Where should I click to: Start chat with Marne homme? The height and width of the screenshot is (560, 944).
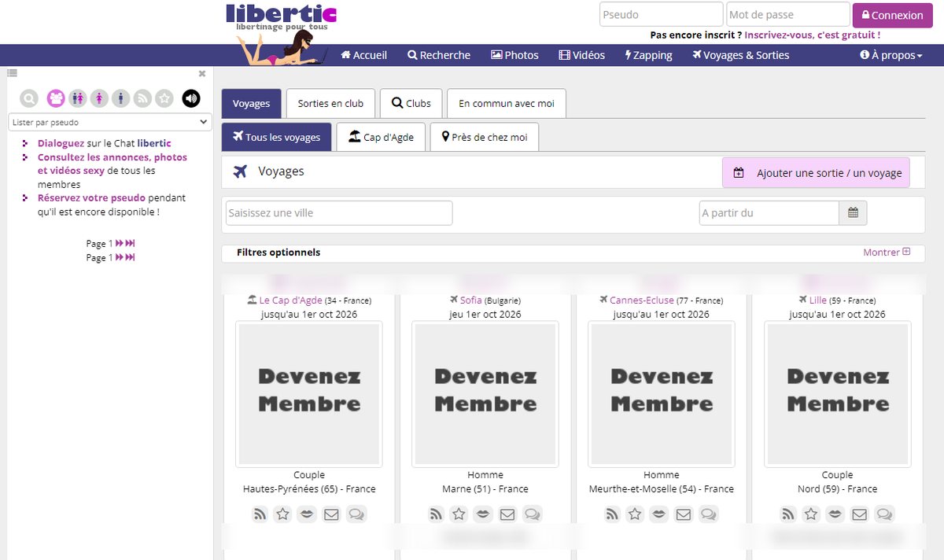pos(532,514)
